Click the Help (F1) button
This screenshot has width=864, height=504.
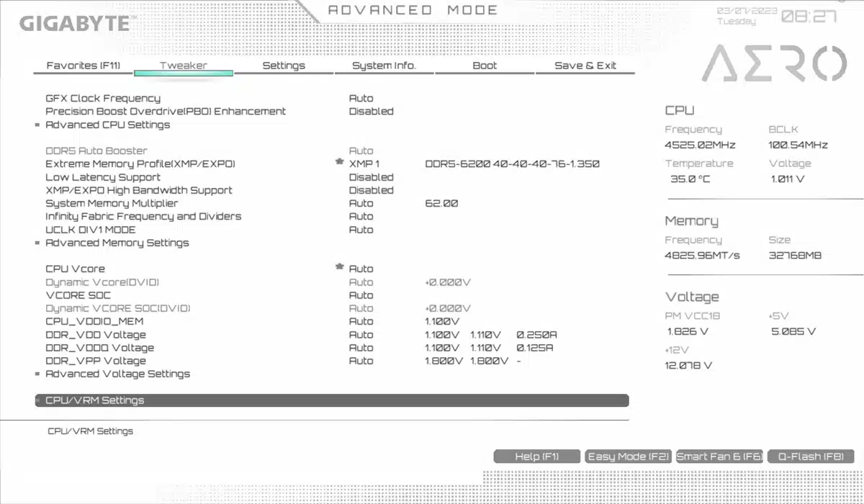click(x=537, y=456)
